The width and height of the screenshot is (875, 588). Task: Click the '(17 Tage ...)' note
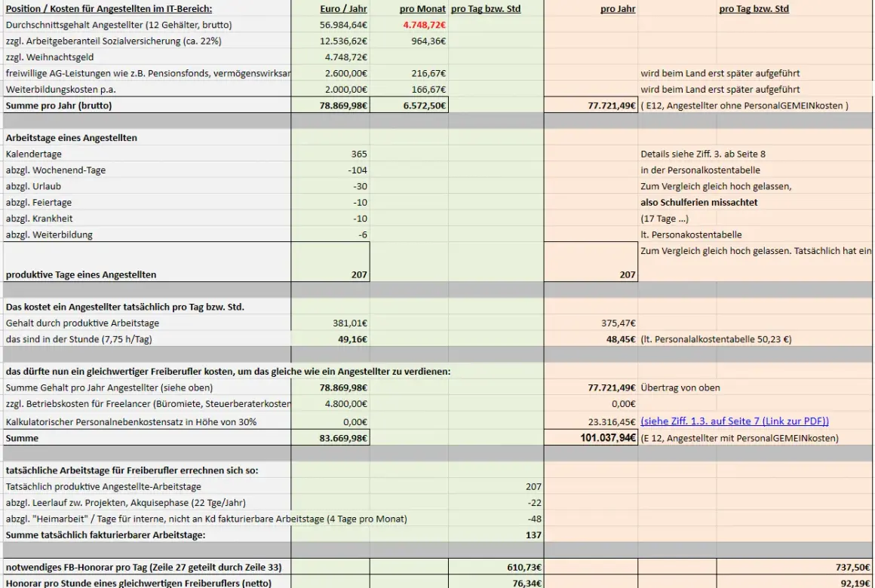click(x=665, y=219)
